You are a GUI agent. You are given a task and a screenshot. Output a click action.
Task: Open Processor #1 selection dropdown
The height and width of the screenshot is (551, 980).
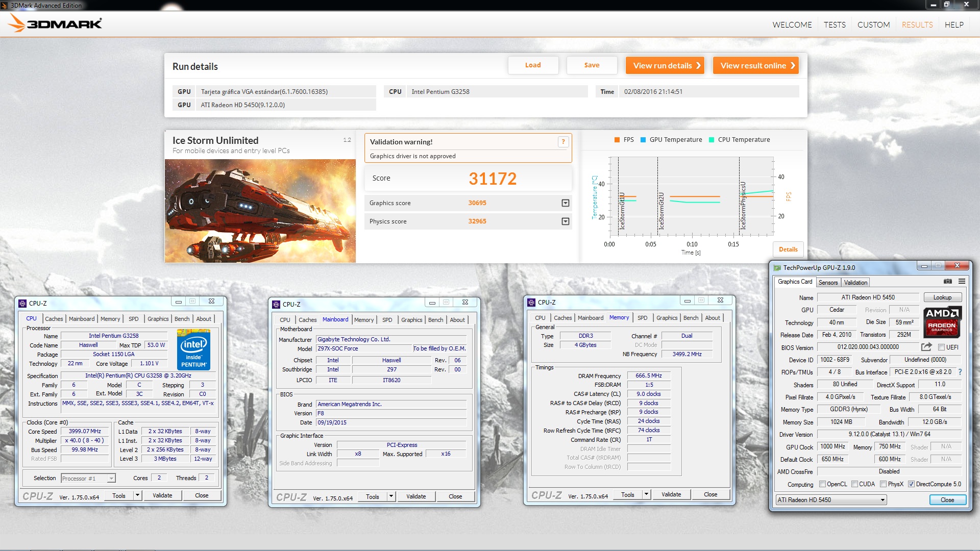click(111, 479)
